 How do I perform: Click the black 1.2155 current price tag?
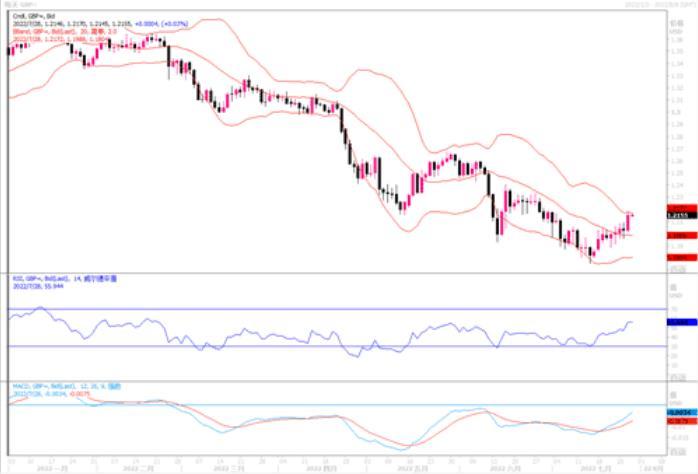click(682, 215)
